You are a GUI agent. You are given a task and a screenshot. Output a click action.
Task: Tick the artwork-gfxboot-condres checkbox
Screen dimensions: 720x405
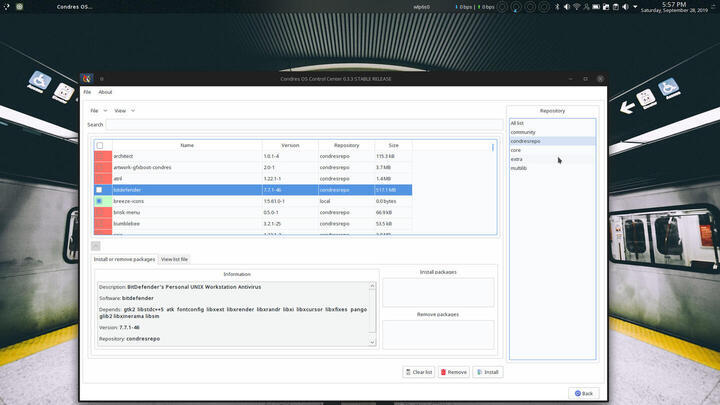tap(100, 168)
